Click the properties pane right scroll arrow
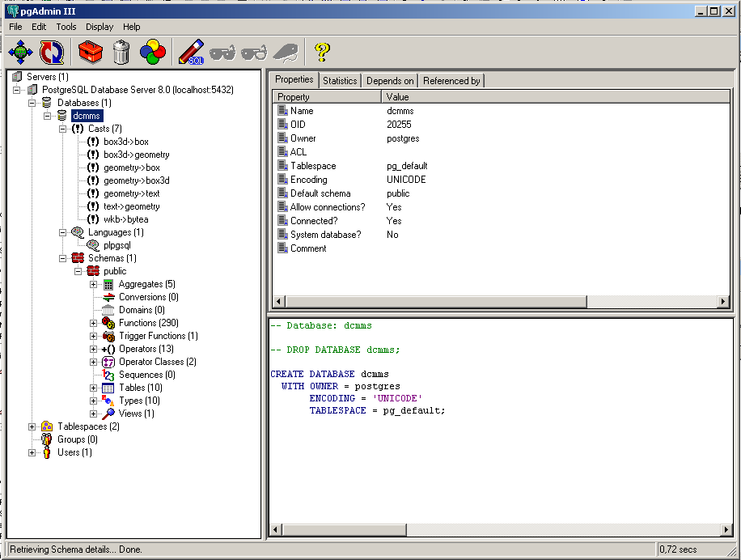Image resolution: width=741 pixels, height=560 pixels. pyautogui.click(x=723, y=302)
